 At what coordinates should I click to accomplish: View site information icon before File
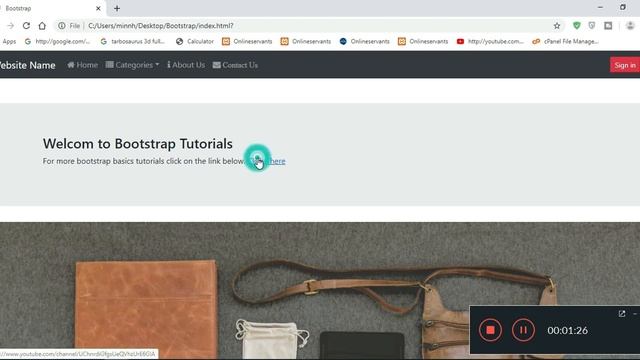pos(62,26)
